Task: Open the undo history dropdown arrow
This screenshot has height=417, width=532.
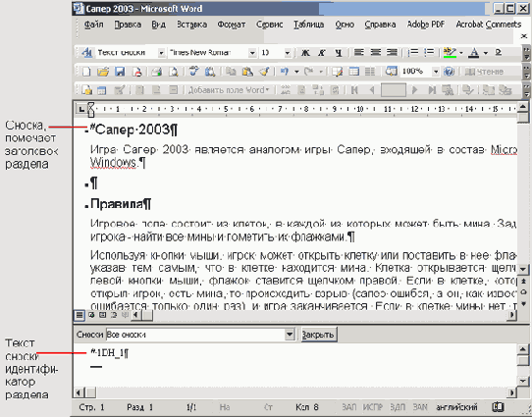Action: (296, 72)
